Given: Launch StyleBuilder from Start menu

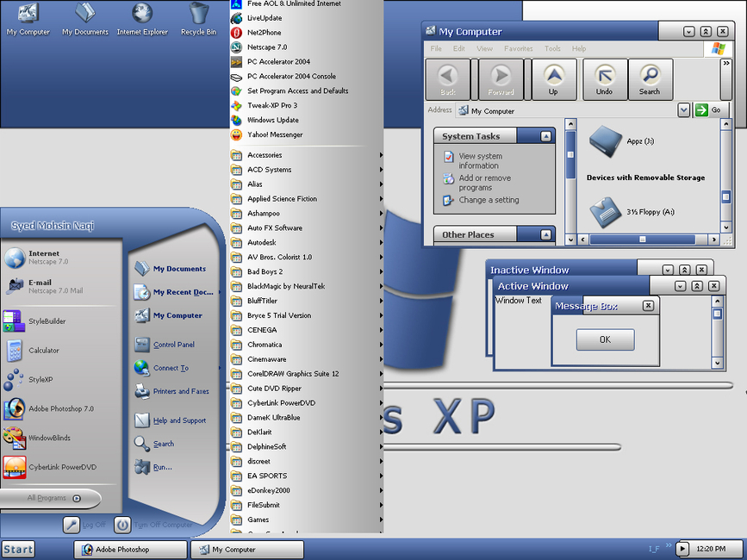Looking at the screenshot, I should pos(59,321).
